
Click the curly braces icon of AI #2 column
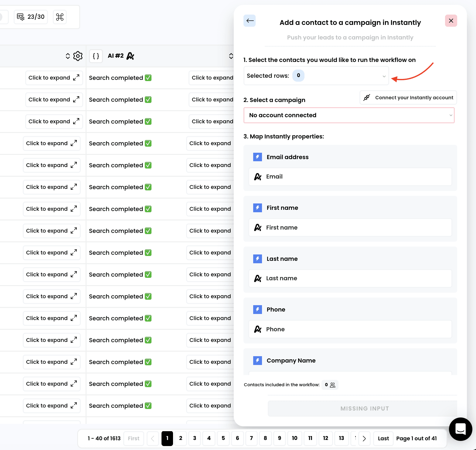(x=96, y=56)
